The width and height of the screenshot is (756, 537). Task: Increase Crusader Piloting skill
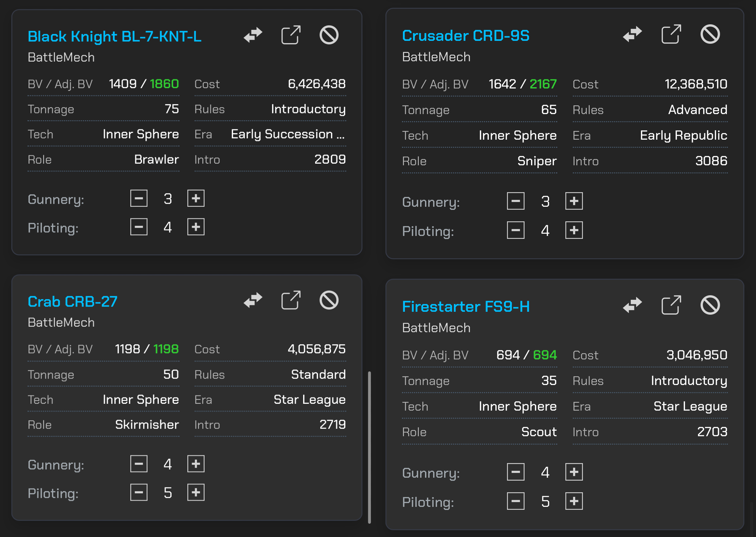[574, 230]
